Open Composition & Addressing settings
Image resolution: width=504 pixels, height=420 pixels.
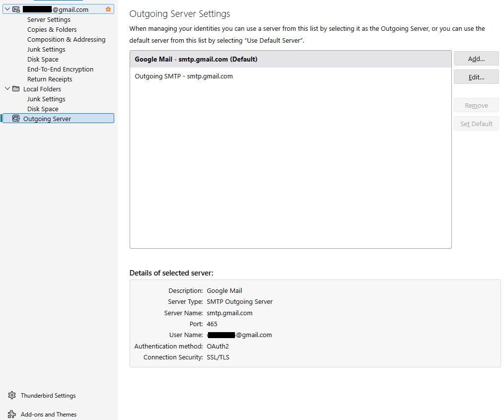pos(66,40)
